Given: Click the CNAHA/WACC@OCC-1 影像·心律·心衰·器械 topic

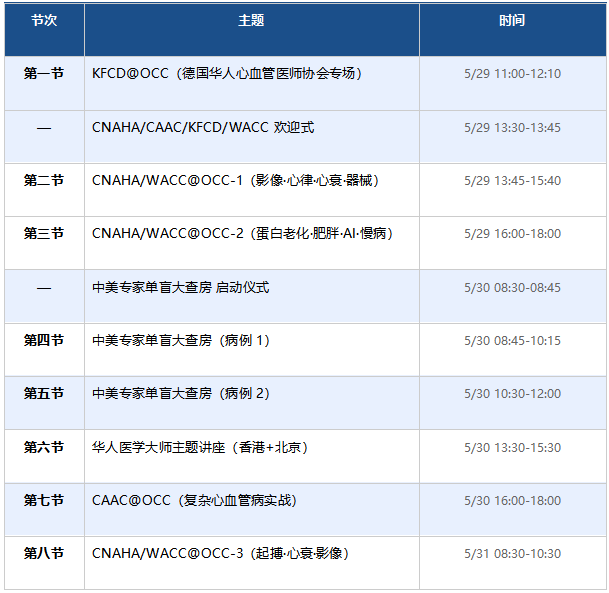Looking at the screenshot, I should [235, 180].
